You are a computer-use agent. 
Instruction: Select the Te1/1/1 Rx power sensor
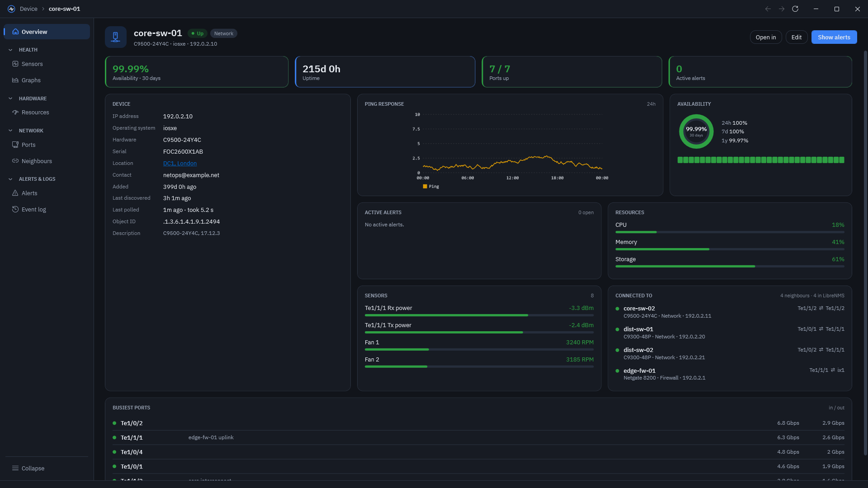click(479, 311)
